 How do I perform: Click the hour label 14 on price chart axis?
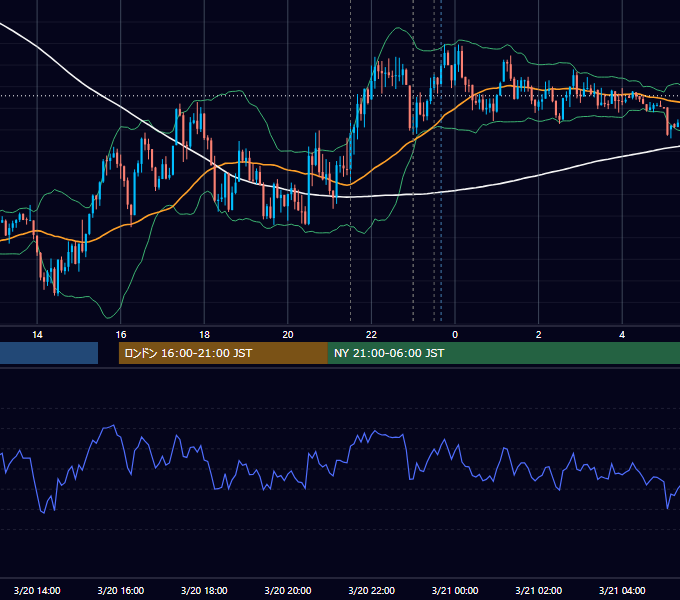(37, 335)
